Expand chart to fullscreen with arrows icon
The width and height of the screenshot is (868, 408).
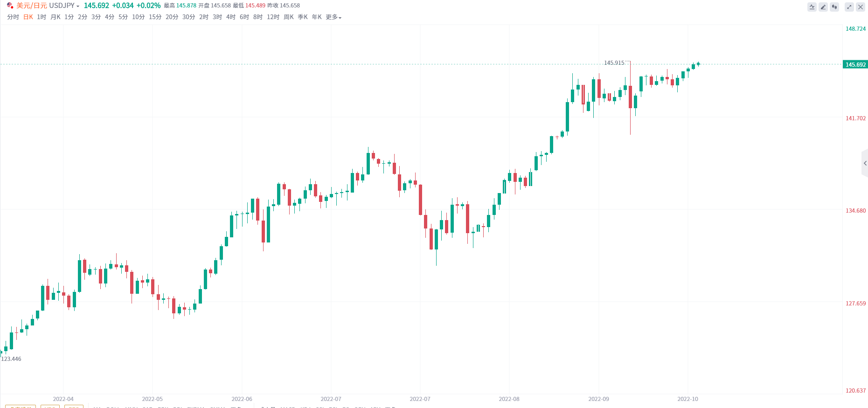click(x=849, y=7)
